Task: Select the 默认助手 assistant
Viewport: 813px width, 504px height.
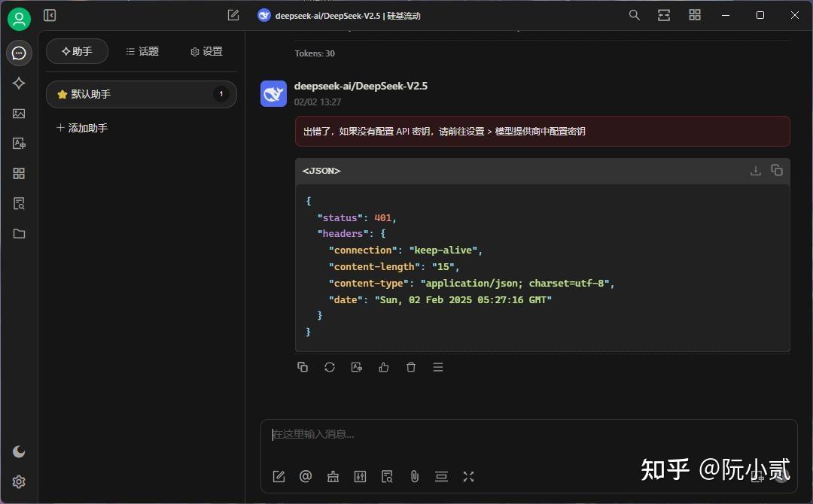Action: coord(142,94)
